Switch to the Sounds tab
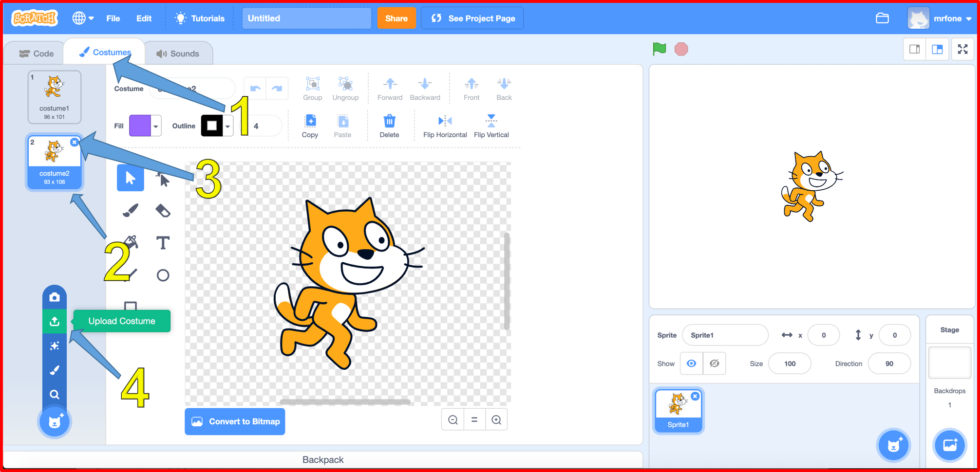This screenshot has width=980, height=472. 178,54
